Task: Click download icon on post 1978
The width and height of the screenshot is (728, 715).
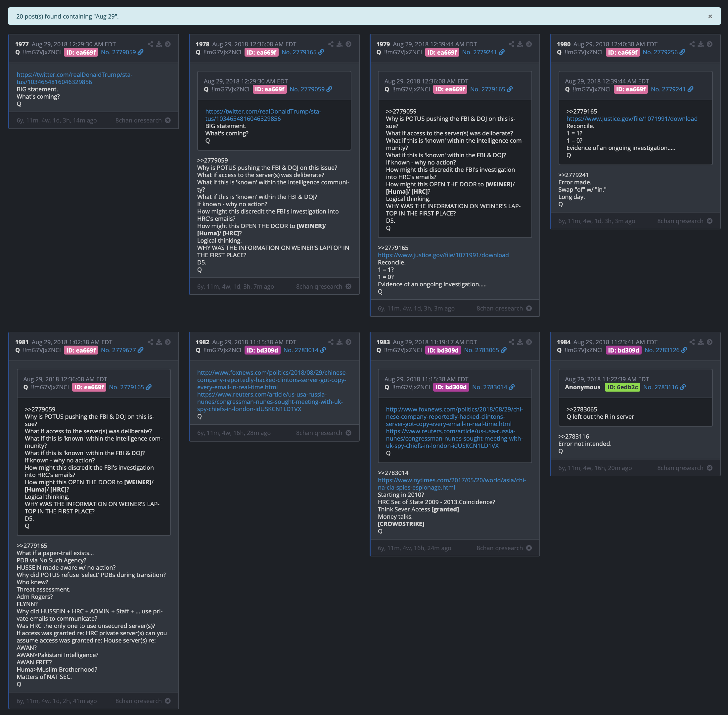Action: tap(340, 44)
